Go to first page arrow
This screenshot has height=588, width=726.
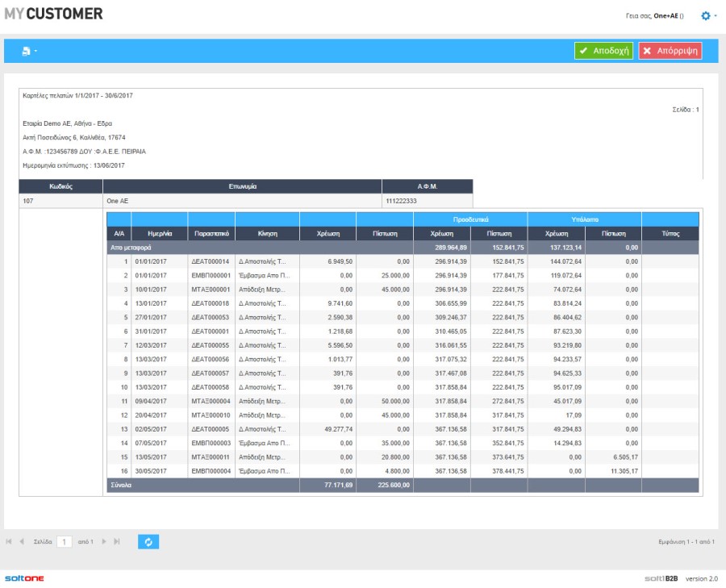(x=9, y=541)
